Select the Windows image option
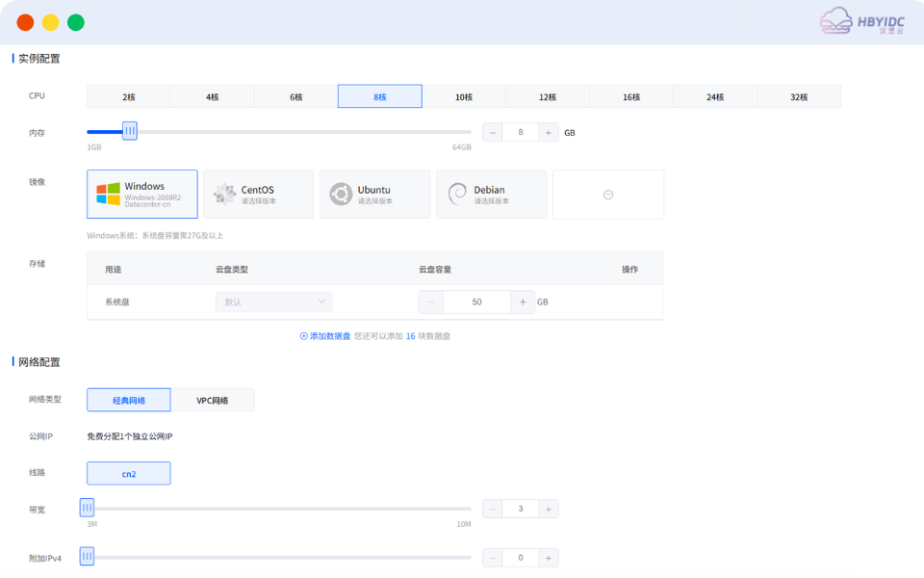924x578 pixels. point(142,194)
